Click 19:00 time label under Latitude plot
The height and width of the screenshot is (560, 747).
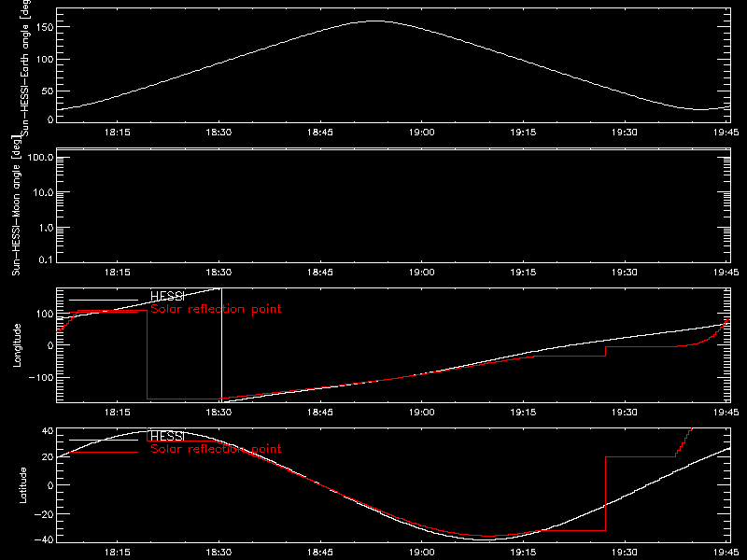click(x=422, y=552)
